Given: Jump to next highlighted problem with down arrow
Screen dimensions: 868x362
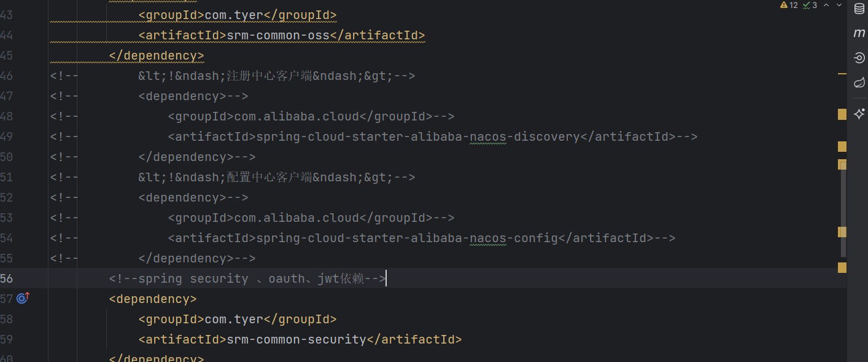Looking at the screenshot, I should pos(840,5).
